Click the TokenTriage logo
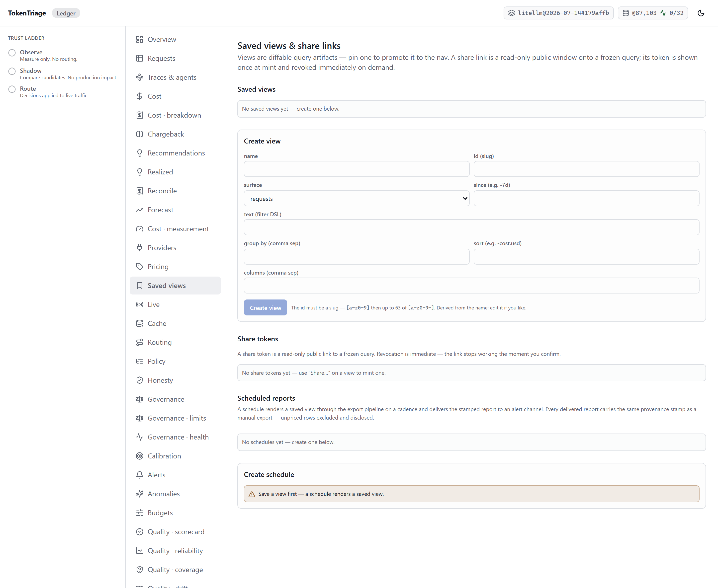 27,13
